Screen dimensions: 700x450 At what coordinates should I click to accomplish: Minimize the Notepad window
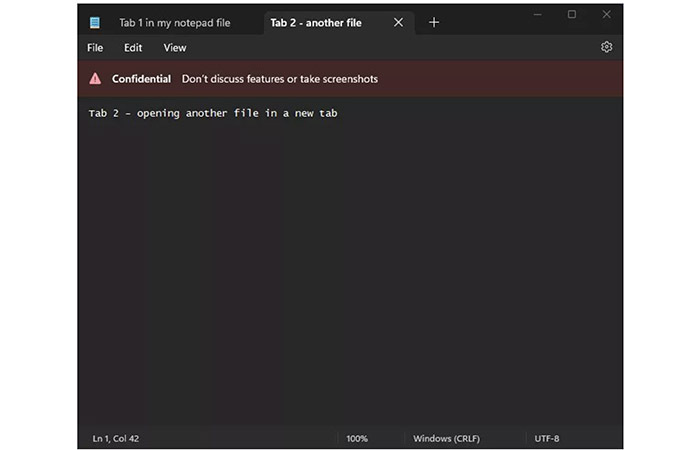point(538,15)
